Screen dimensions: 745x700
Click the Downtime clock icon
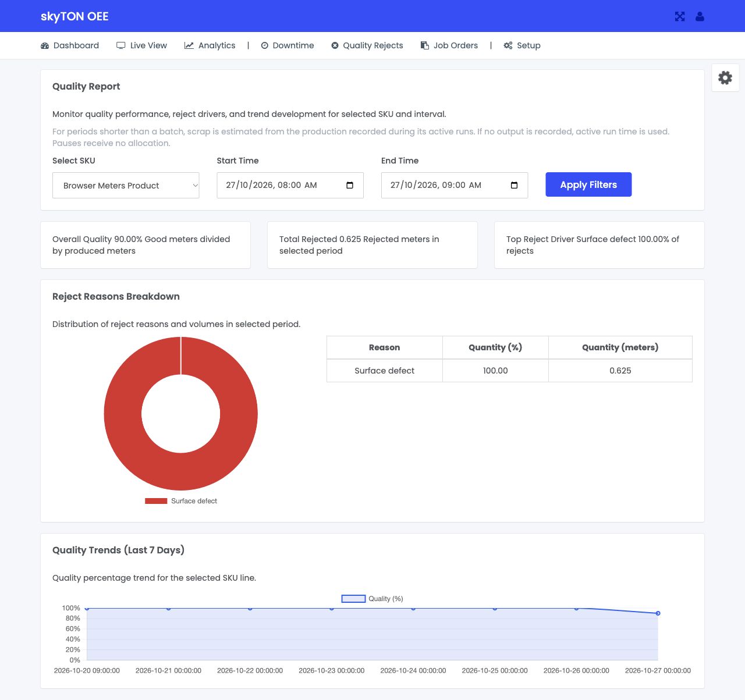265,45
